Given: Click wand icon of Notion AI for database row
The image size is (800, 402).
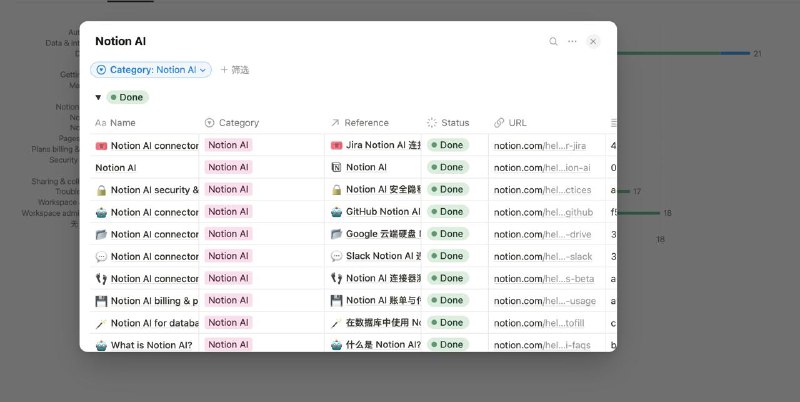Looking at the screenshot, I should pos(101,323).
